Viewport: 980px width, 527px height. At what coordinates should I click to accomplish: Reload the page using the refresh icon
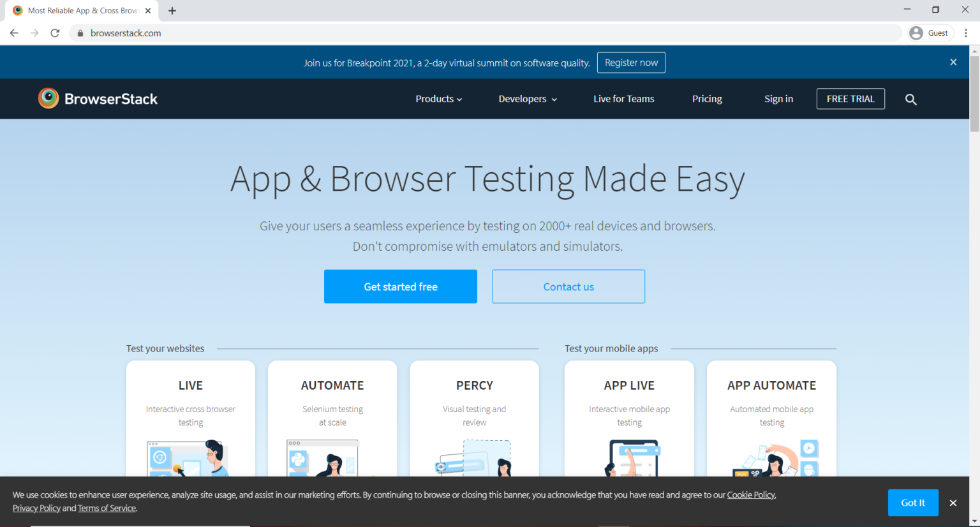point(55,33)
